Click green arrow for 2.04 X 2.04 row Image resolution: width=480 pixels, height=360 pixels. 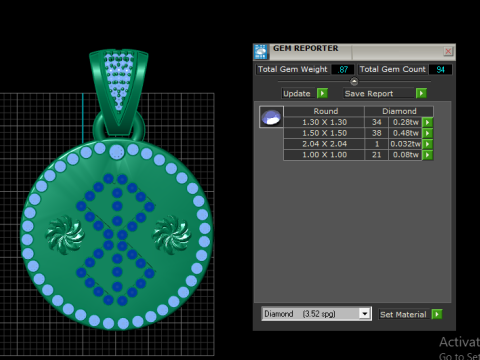(x=427, y=144)
